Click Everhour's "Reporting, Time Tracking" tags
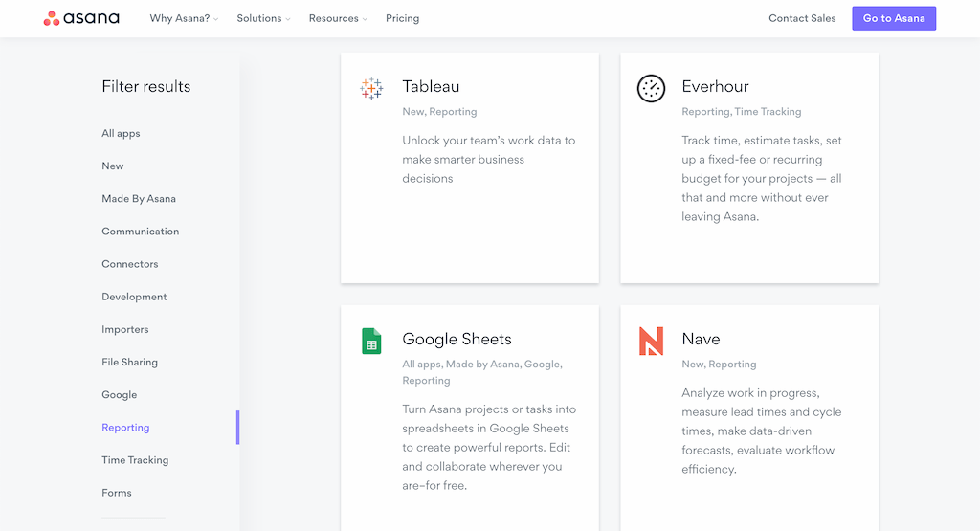The image size is (980, 531). [742, 111]
